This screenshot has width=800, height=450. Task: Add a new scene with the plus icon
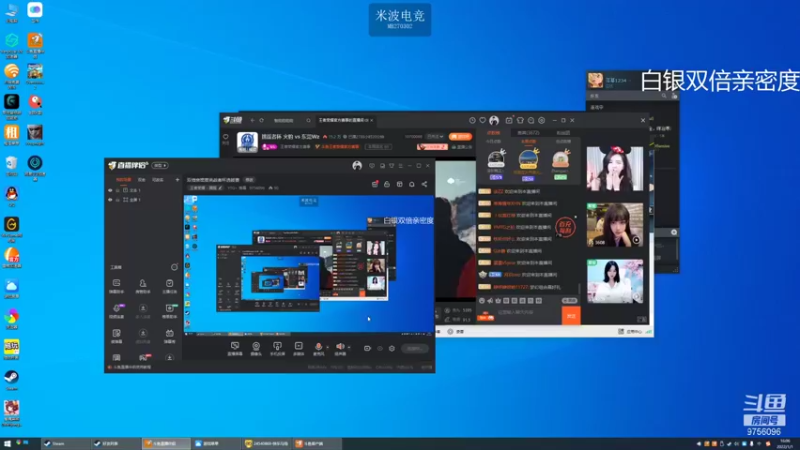[x=178, y=180]
